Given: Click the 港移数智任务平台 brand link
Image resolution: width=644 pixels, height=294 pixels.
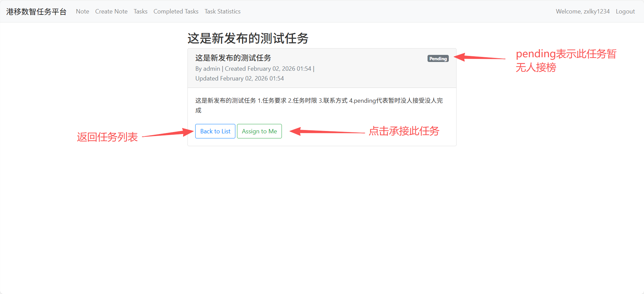Looking at the screenshot, I should coord(36,11).
